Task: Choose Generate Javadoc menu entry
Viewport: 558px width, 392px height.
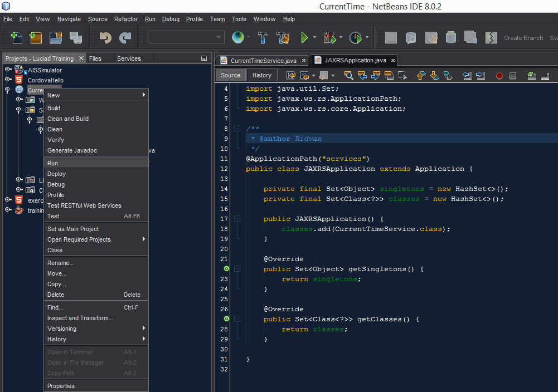Action: pos(96,150)
